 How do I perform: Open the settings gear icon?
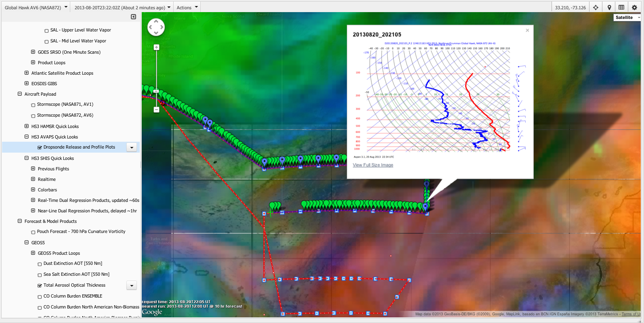point(634,7)
